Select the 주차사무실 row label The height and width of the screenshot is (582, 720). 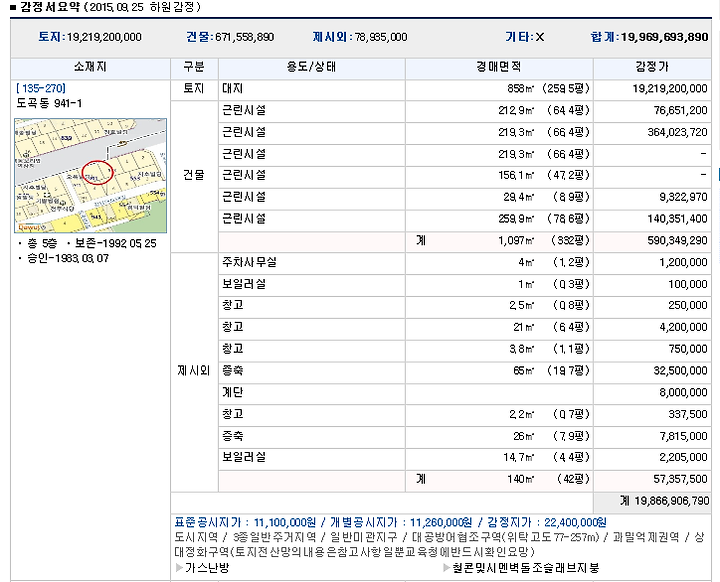point(249,262)
